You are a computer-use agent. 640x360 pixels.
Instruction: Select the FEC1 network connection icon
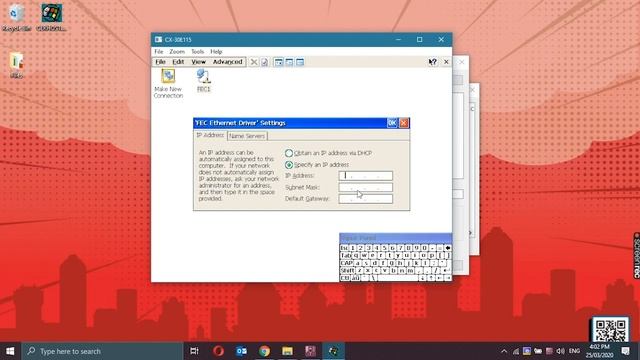pyautogui.click(x=203, y=80)
